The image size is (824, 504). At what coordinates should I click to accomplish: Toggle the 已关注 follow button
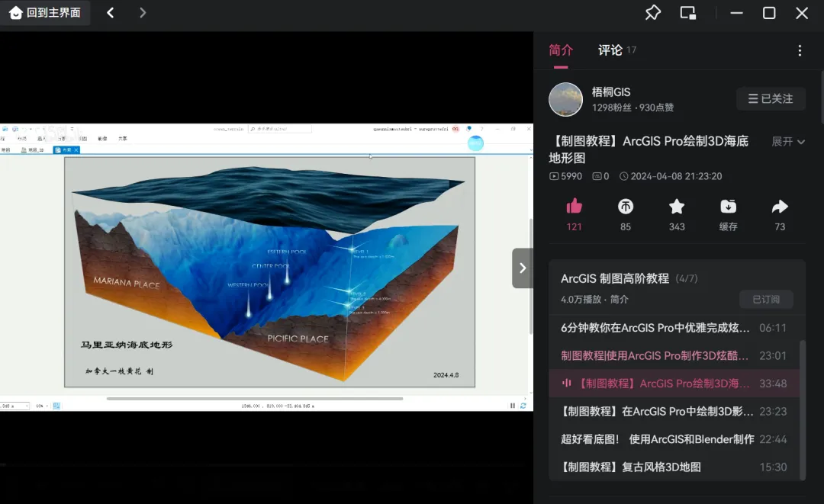[x=771, y=98]
